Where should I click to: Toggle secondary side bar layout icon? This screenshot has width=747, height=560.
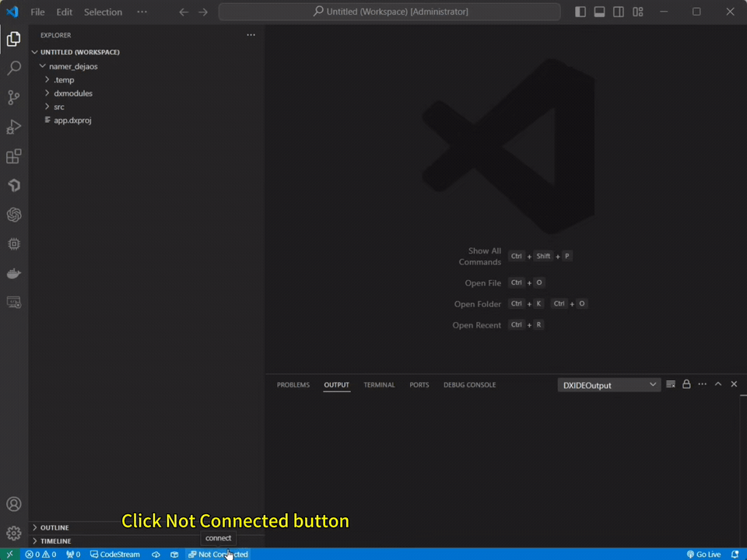pos(619,12)
